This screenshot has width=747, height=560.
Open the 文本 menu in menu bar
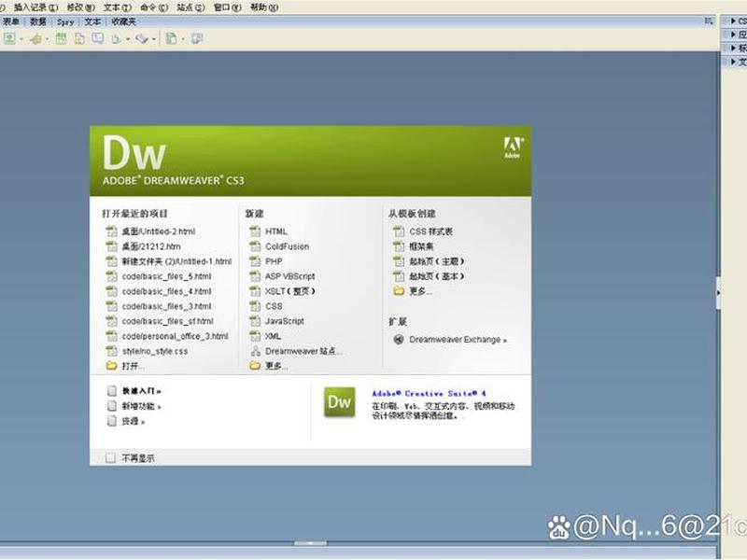pos(118,7)
